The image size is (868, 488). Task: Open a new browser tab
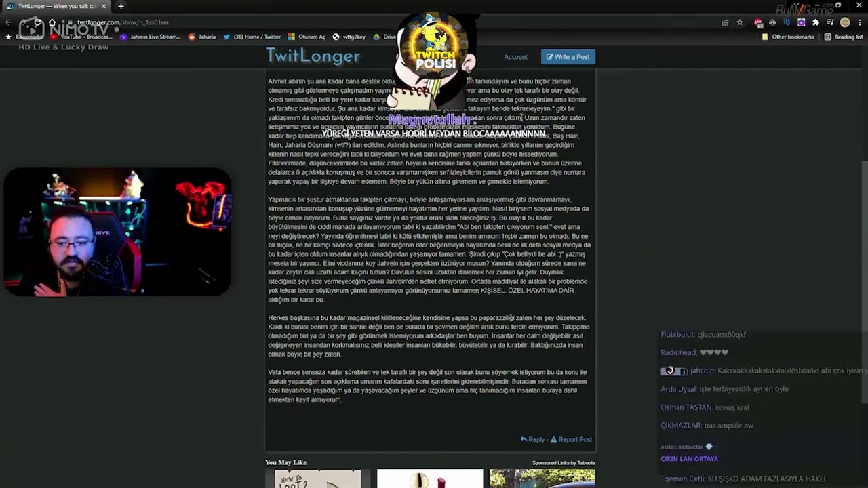click(121, 6)
